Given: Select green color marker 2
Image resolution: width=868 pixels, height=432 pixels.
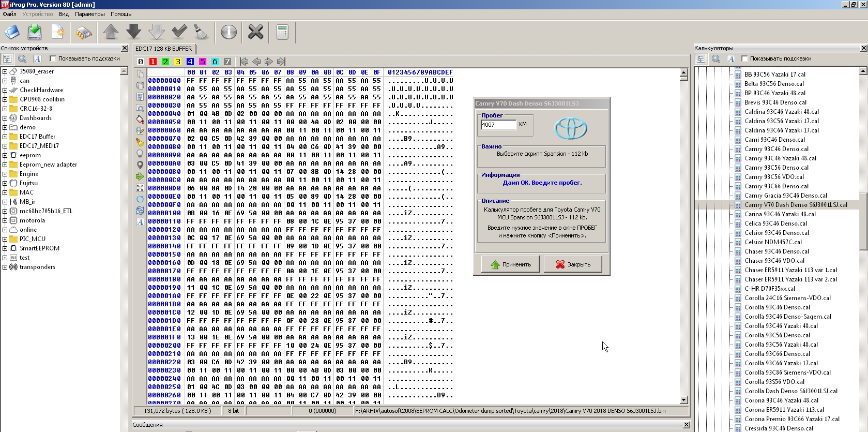Looking at the screenshot, I should [165, 62].
